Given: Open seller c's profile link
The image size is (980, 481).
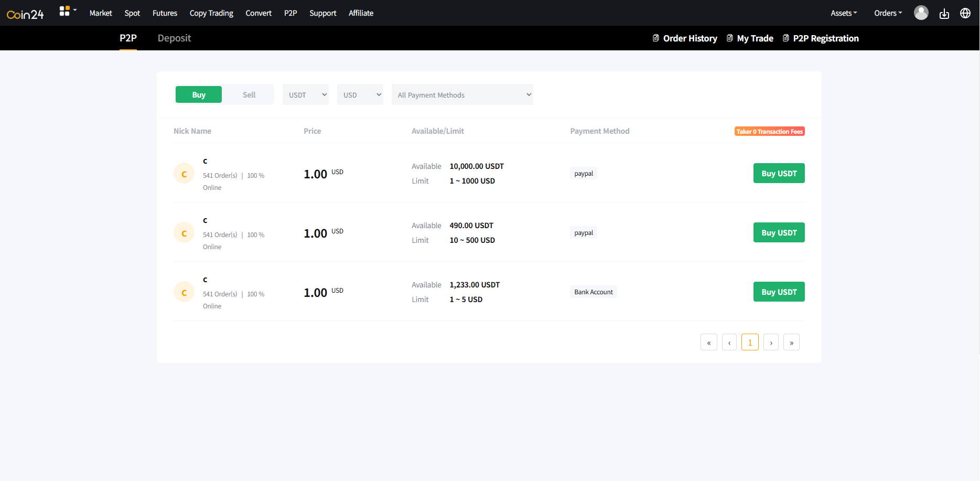Looking at the screenshot, I should [x=205, y=161].
